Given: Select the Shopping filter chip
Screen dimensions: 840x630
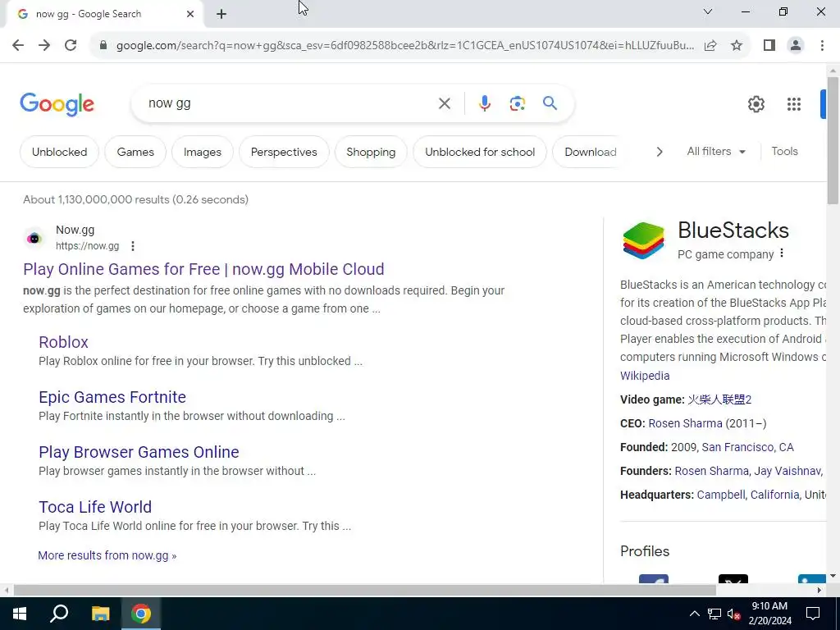Looking at the screenshot, I should (371, 152).
